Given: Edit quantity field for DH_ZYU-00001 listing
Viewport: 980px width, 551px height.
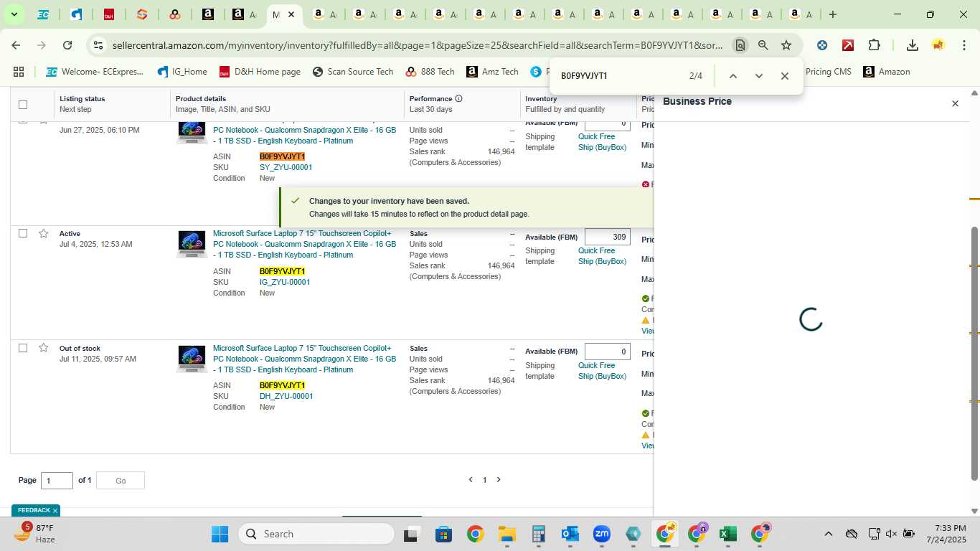Looking at the screenshot, I should point(607,352).
